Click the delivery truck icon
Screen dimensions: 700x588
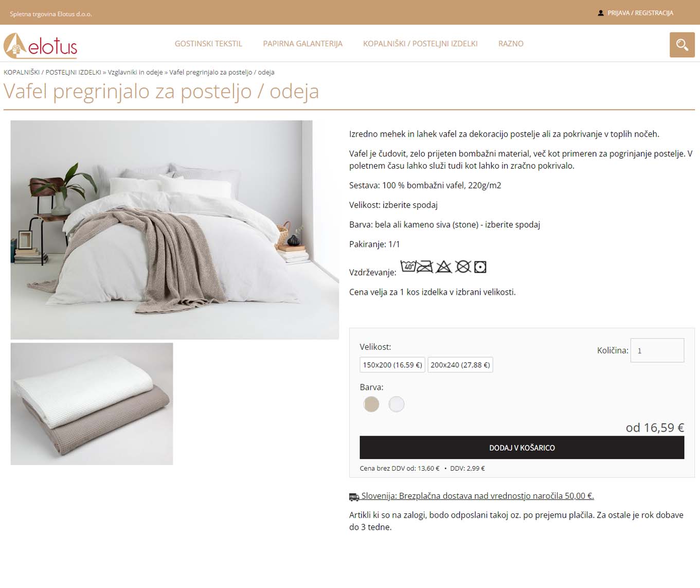[354, 497]
